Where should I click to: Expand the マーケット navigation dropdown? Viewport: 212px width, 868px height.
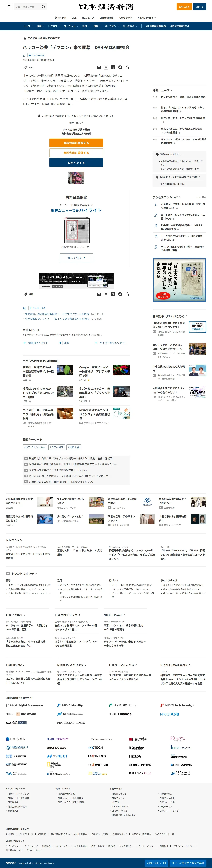71,26
